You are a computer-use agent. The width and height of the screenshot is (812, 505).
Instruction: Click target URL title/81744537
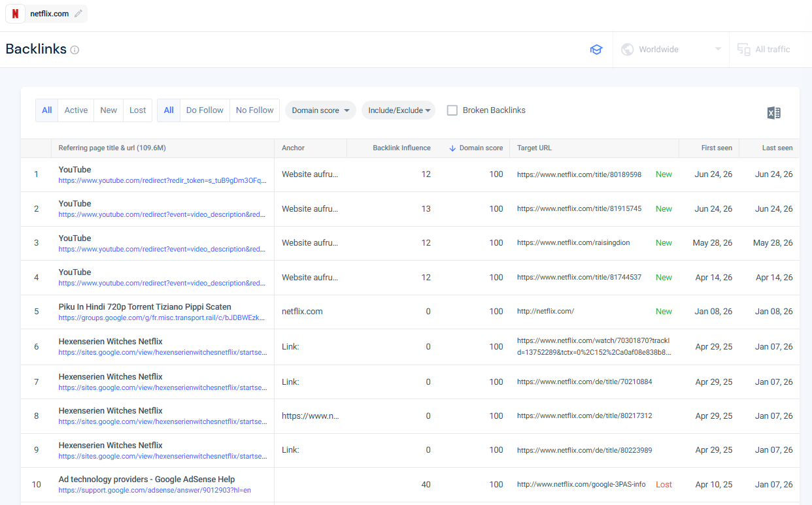tap(579, 277)
